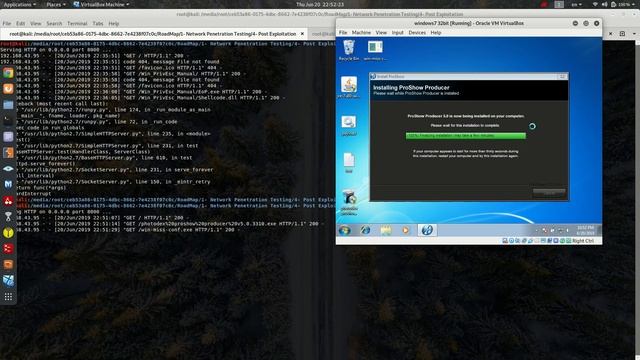This screenshot has height=360, width=640.
Task: Click the 'Installing ProShow Producer' heading
Action: point(411,87)
